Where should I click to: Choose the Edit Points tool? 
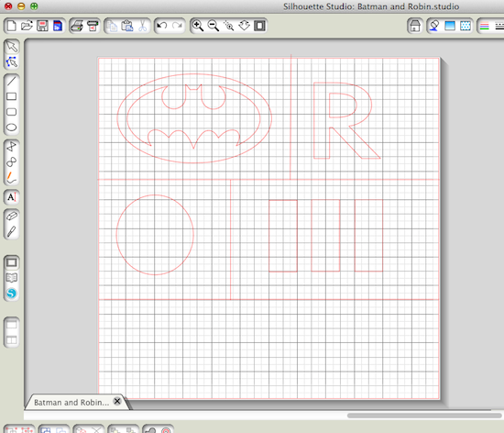tap(12, 62)
